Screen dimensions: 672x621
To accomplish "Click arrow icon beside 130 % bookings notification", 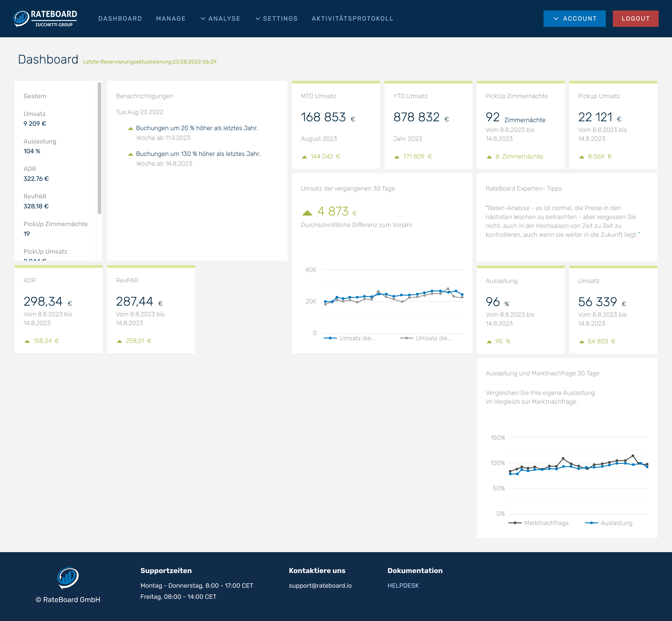I will [x=130, y=154].
